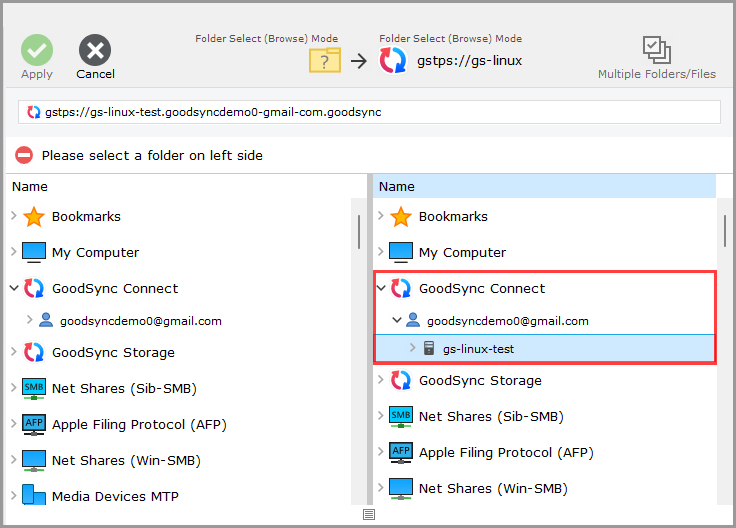Click the right pane vertical scrollbar
Image resolution: width=736 pixels, height=528 pixels.
(x=725, y=230)
